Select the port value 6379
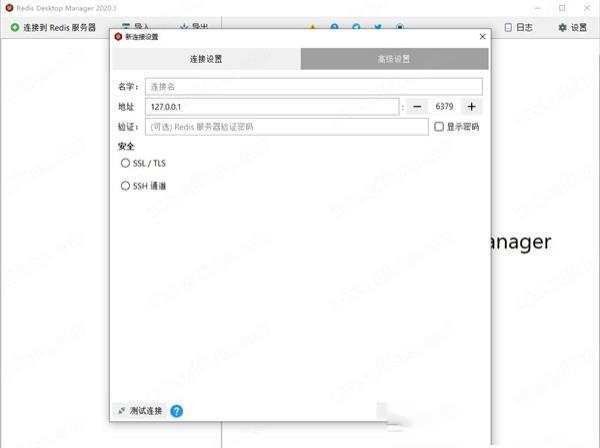The height and width of the screenshot is (448, 600). [x=444, y=107]
